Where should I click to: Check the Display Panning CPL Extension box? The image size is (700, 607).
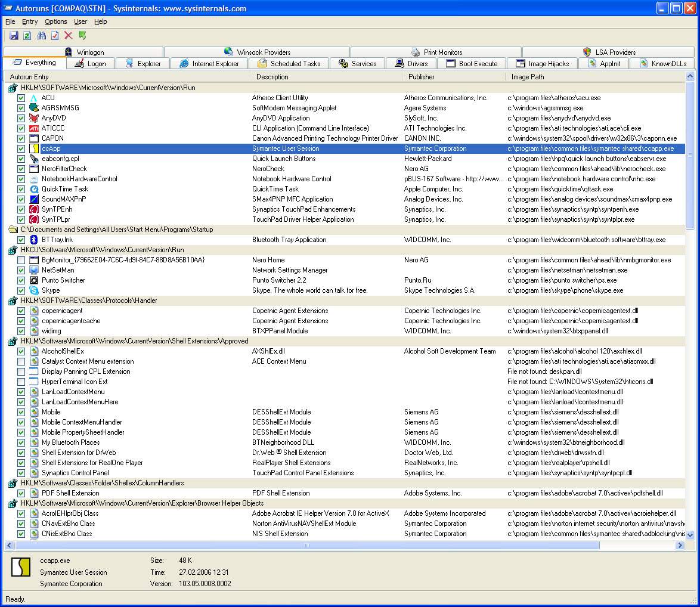[21, 372]
